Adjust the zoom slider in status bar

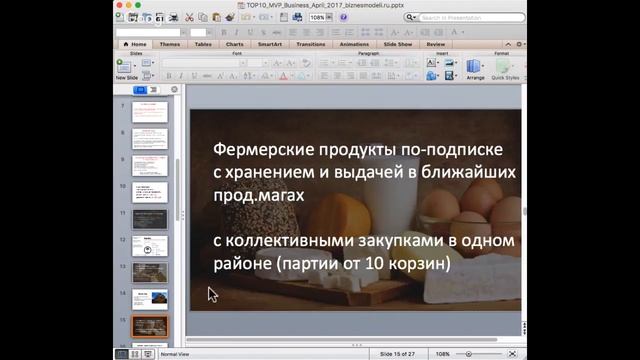(469, 354)
